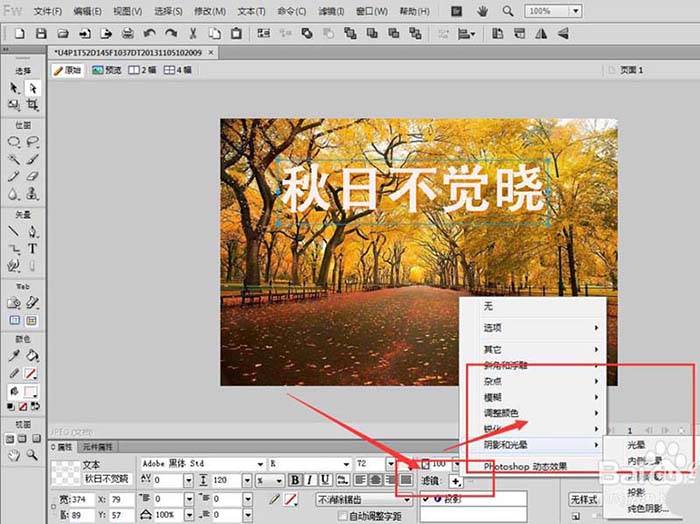
Task: Click the text fill color swatch
Action: pyautogui.click(x=291, y=498)
